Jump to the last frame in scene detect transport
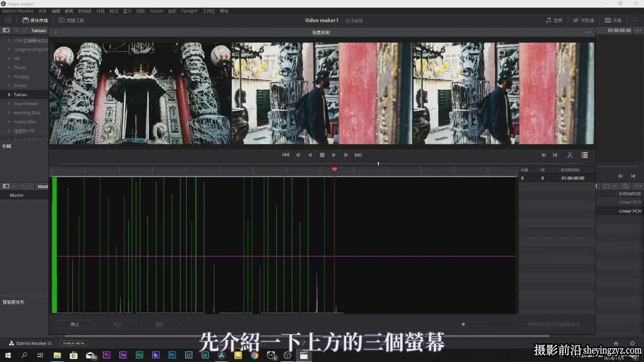644x362 pixels. (358, 155)
